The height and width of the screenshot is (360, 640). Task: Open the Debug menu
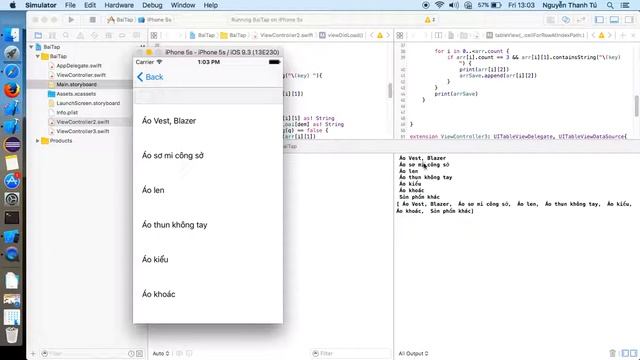(x=152, y=5)
